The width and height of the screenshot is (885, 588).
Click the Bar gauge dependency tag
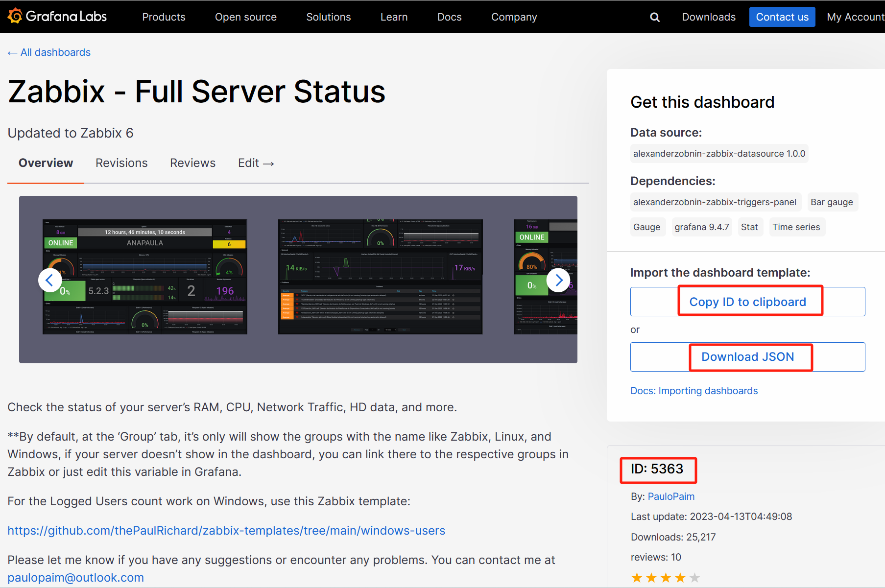[x=832, y=202]
